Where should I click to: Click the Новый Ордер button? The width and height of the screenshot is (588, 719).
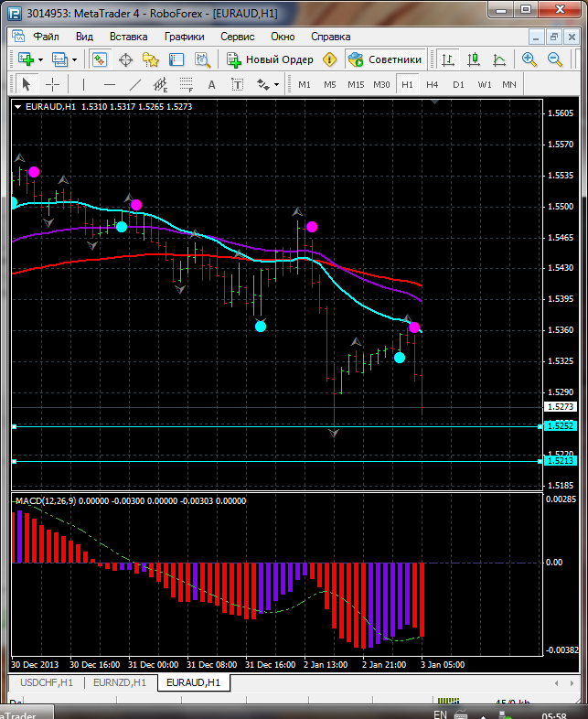tap(270, 59)
